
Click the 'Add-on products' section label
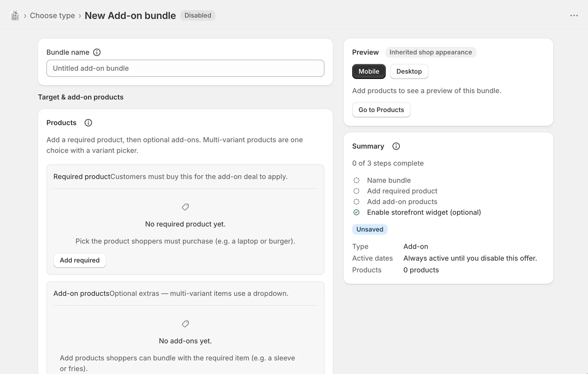pos(81,293)
